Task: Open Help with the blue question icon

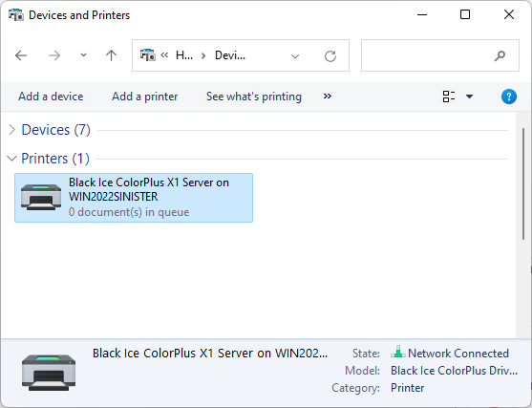Action: tap(509, 97)
